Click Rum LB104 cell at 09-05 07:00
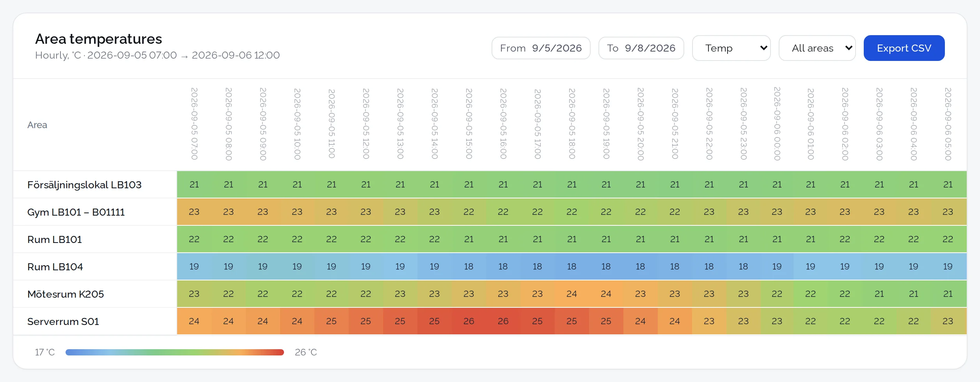The height and width of the screenshot is (382, 980). [x=194, y=266]
